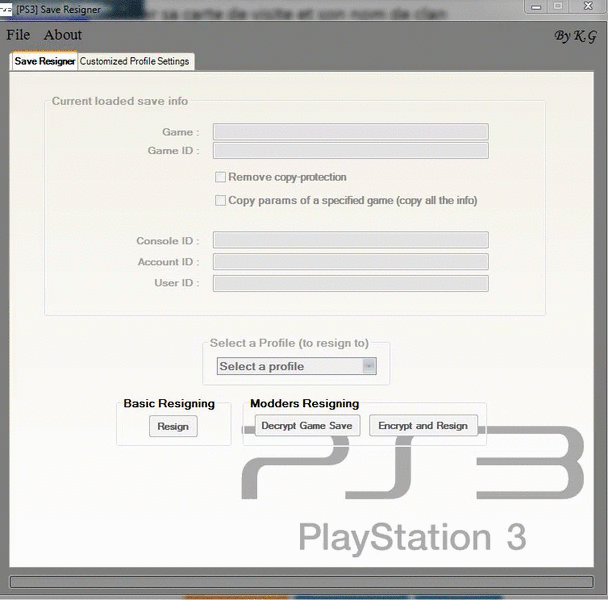This screenshot has width=608, height=600.
Task: Close the Save Resigner window
Action: pyautogui.click(x=588, y=7)
